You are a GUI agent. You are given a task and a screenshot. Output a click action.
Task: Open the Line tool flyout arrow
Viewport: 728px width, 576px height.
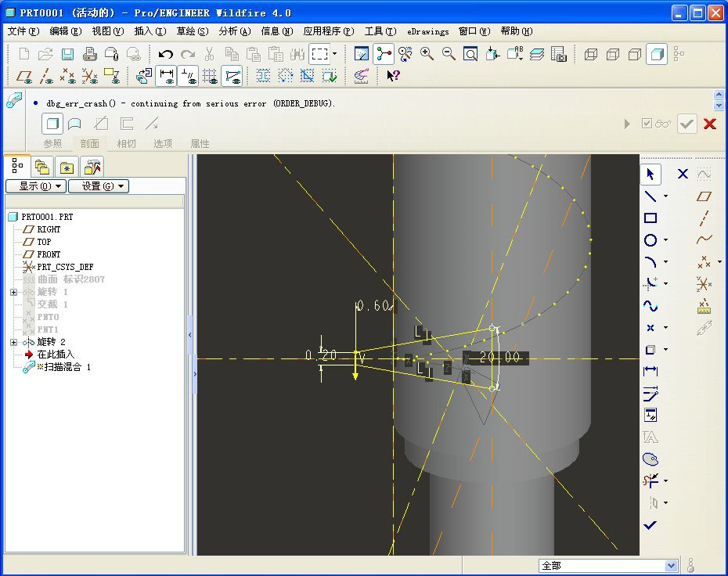666,196
